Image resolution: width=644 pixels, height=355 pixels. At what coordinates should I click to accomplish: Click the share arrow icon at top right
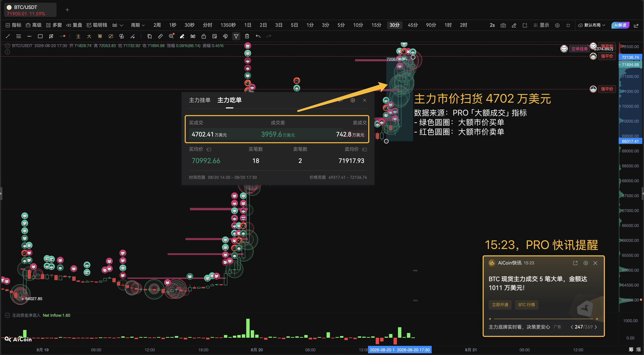click(636, 25)
